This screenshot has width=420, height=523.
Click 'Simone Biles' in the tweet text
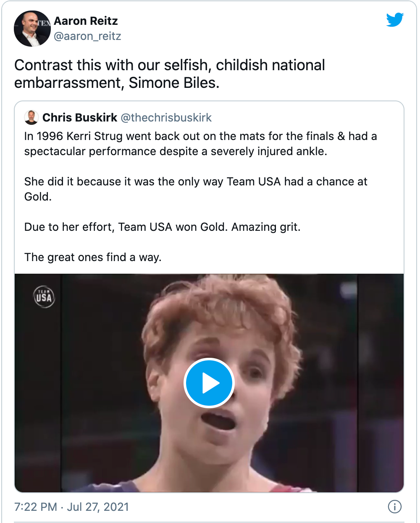click(x=174, y=83)
